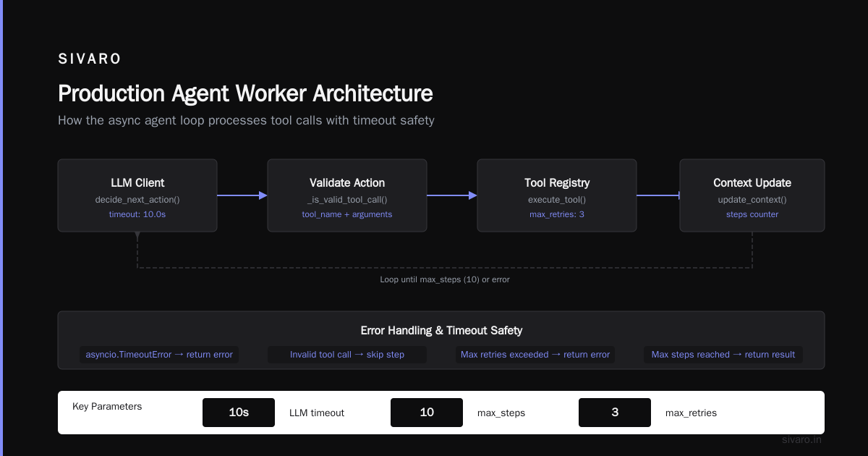Screen dimensions: 868x456
Task: Select the Validate Action box
Action: tap(347, 195)
